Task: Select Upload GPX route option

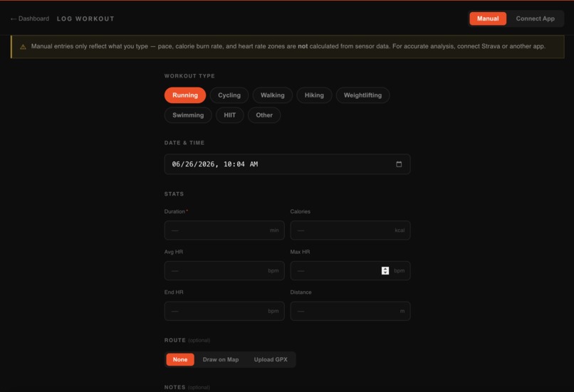Action: click(x=271, y=359)
